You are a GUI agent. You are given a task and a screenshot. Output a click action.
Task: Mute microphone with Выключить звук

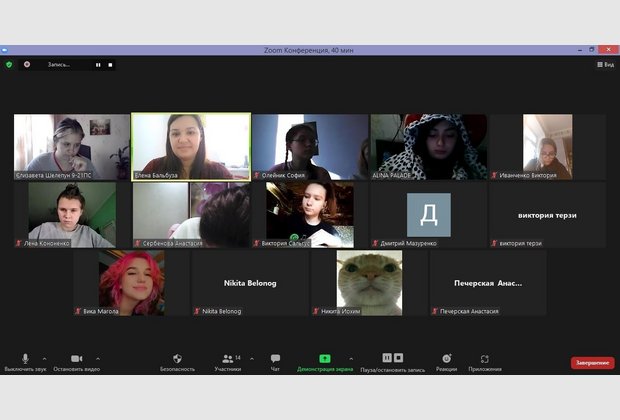point(25,362)
